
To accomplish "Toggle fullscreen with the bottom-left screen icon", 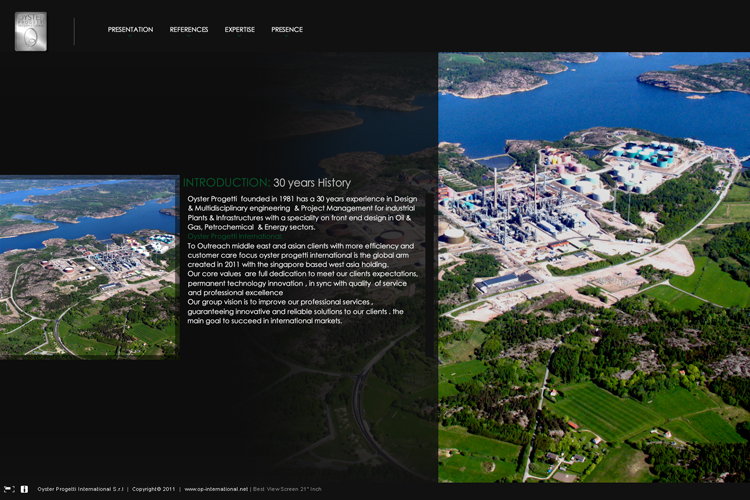I will pyautogui.click(x=9, y=489).
